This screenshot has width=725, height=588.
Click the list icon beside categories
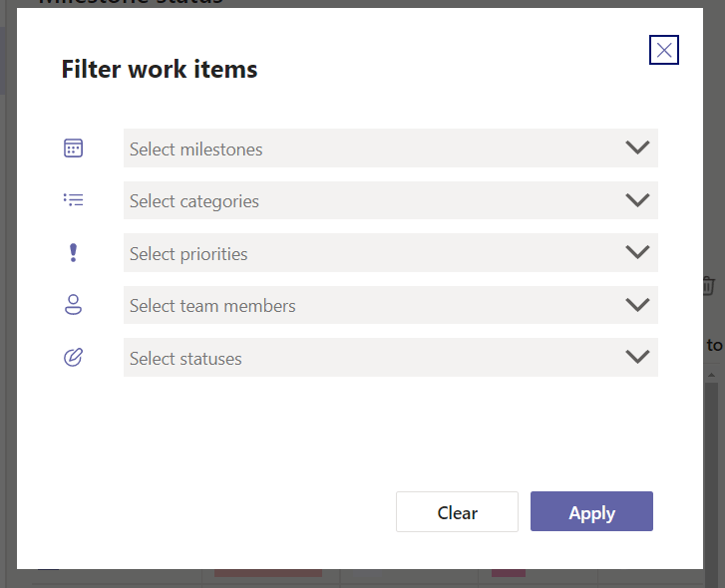pyautogui.click(x=73, y=200)
